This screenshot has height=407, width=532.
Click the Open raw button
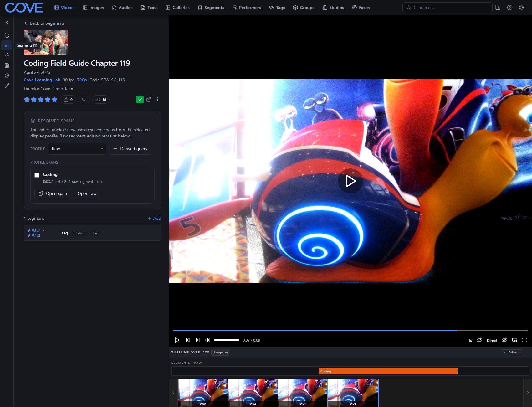coord(87,193)
